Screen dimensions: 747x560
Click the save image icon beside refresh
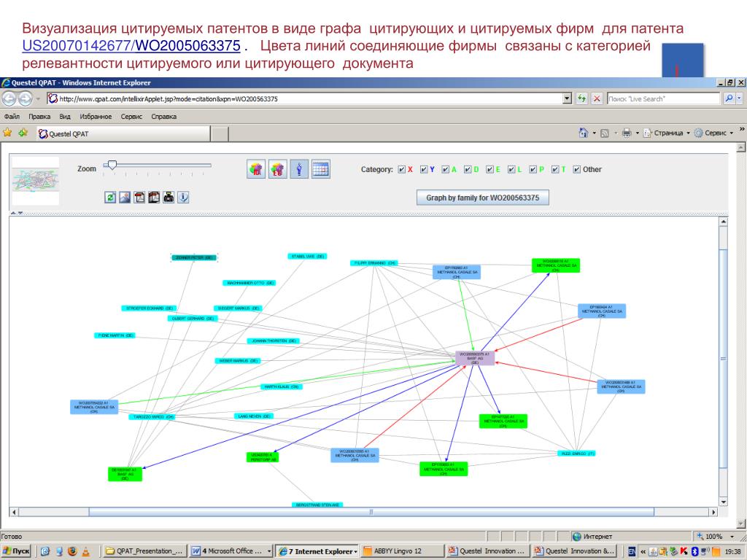(x=125, y=197)
